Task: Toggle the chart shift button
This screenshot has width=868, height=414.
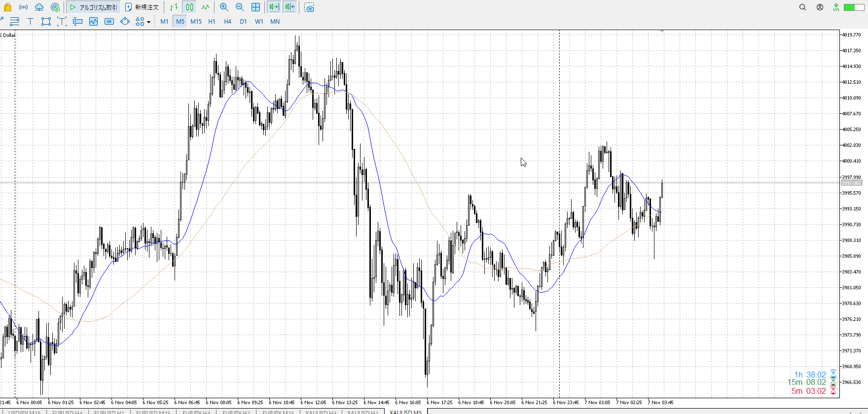Action: tap(290, 7)
